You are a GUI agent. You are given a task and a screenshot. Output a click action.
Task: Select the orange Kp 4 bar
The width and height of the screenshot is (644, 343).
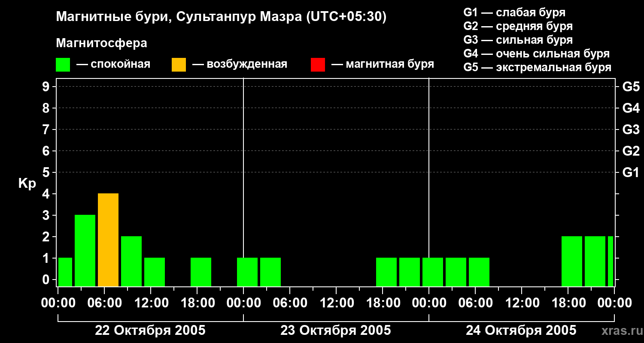tap(108, 240)
